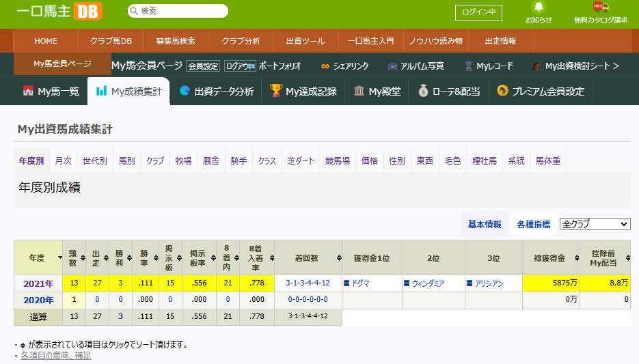
Task: Select the 世代別 sub-tab
Action: [x=95, y=160]
